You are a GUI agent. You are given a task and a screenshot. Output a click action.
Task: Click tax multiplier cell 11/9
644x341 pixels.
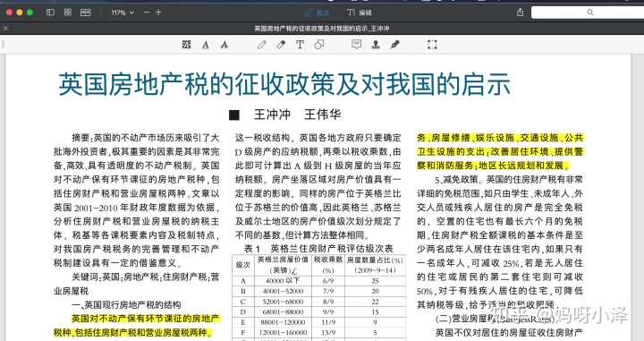click(328, 322)
